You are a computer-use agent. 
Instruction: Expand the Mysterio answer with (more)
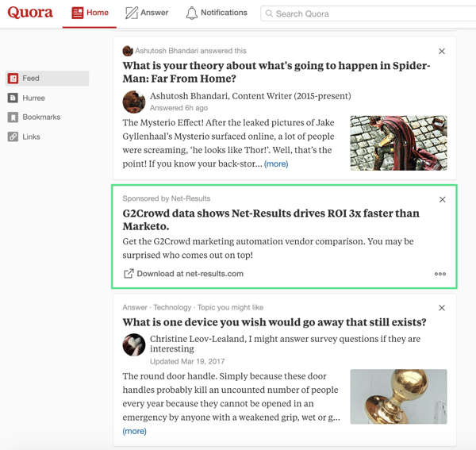[x=276, y=164]
